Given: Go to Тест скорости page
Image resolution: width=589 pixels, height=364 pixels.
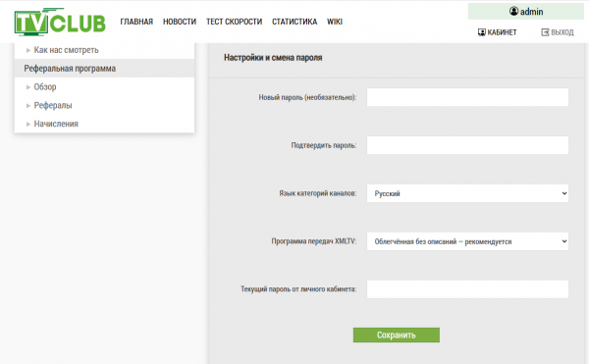Looking at the screenshot, I should 234,22.
